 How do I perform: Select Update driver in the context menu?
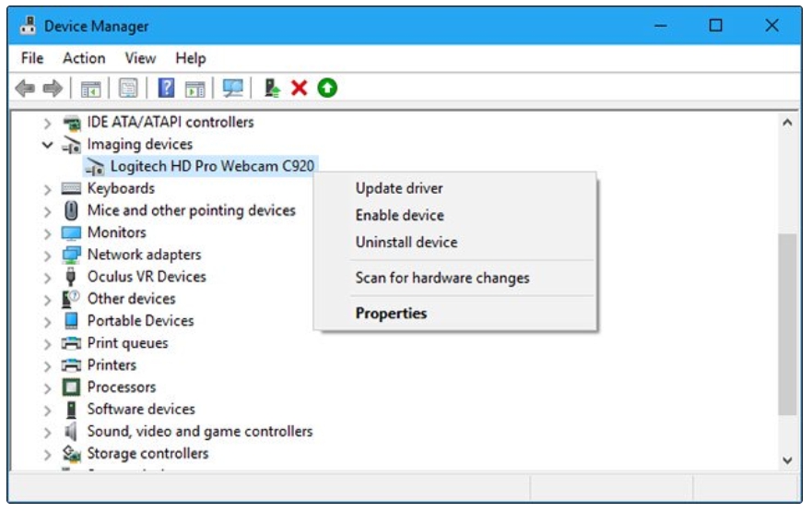(399, 188)
